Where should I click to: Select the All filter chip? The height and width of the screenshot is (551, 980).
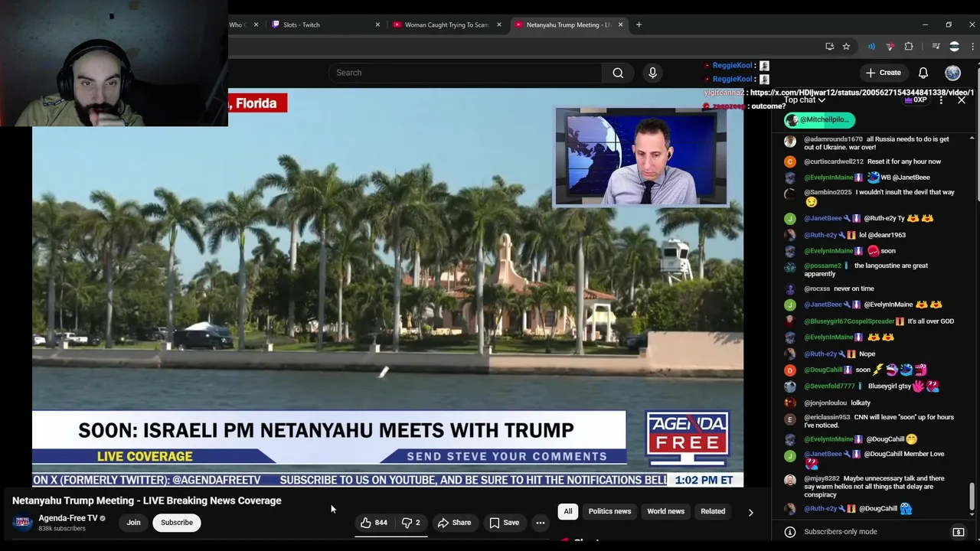tap(568, 511)
